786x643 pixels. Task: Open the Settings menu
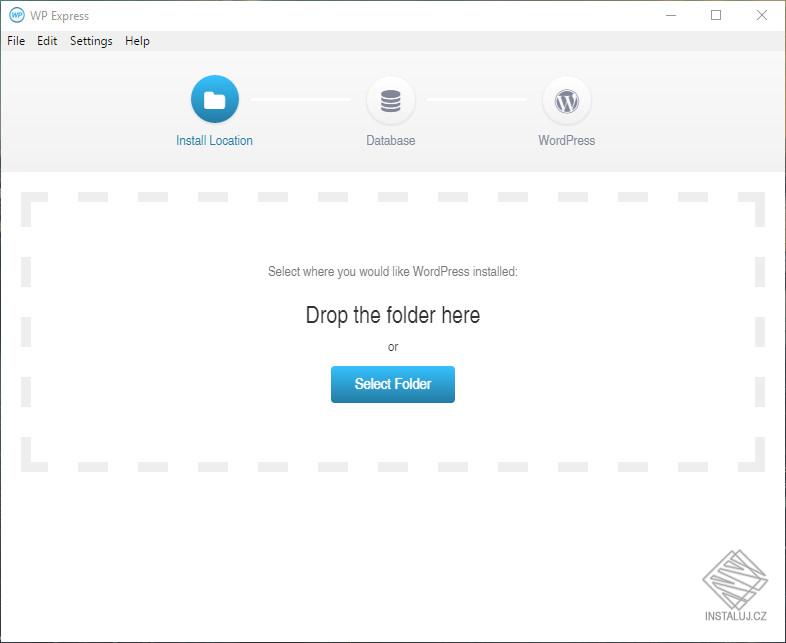91,41
